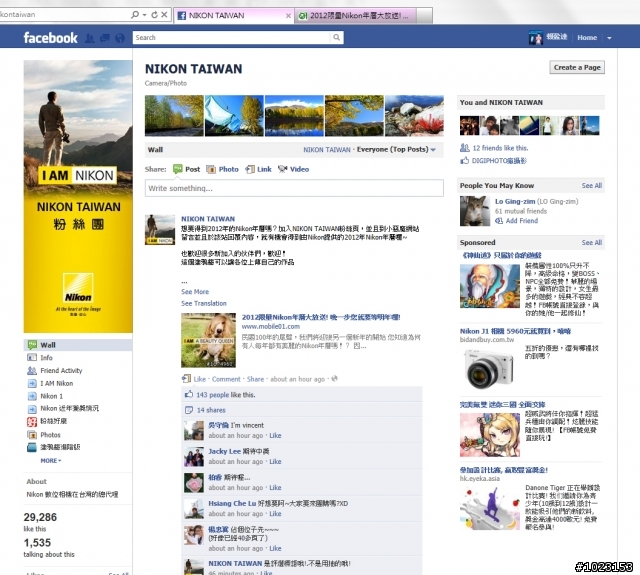Choose Link share option
640x575 pixels.
pyautogui.click(x=258, y=169)
